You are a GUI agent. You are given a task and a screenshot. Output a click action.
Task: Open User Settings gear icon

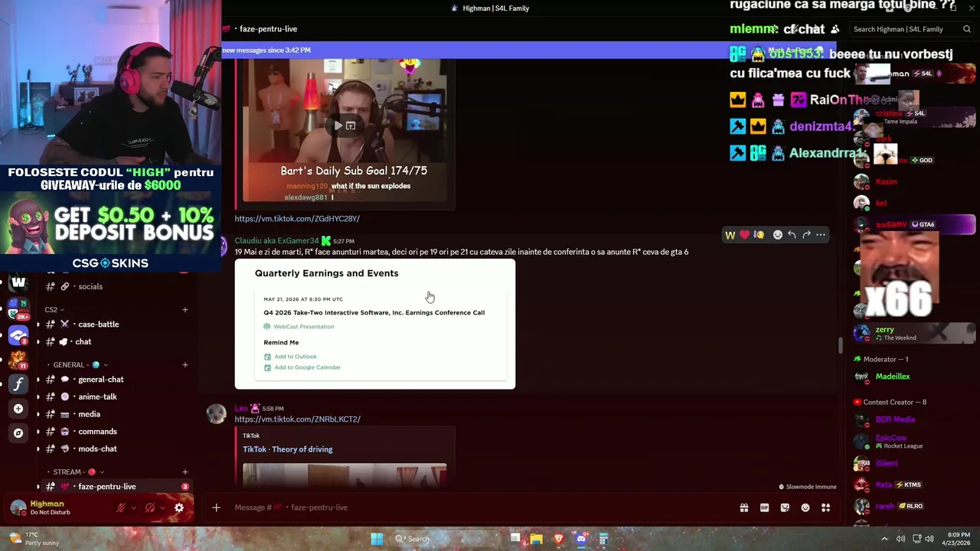click(179, 507)
